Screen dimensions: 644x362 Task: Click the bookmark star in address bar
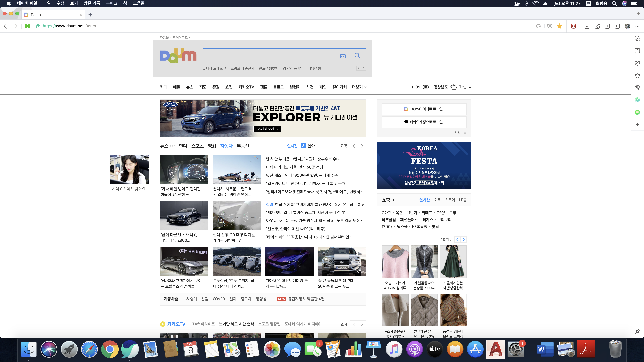coord(560,26)
